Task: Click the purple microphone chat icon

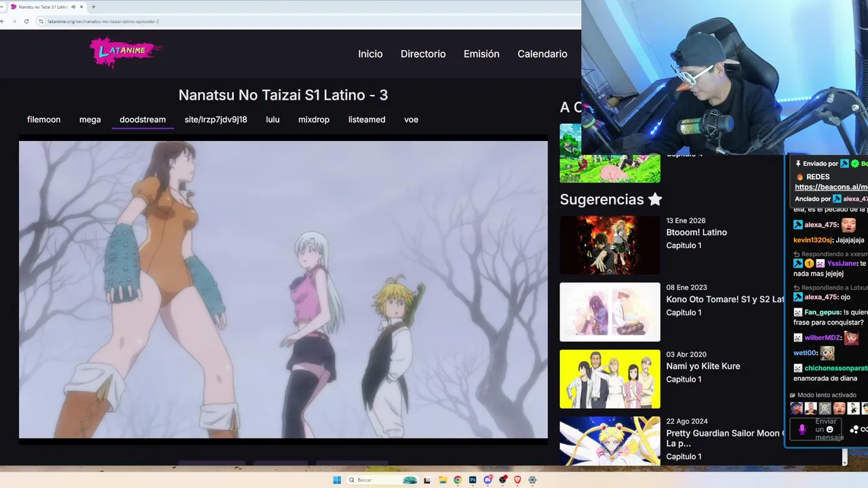Action: tap(802, 429)
